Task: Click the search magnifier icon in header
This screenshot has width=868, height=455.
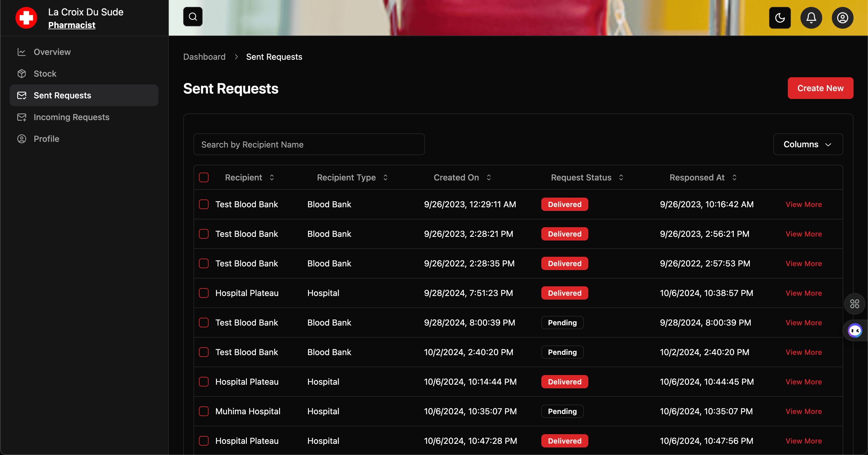Action: [193, 17]
